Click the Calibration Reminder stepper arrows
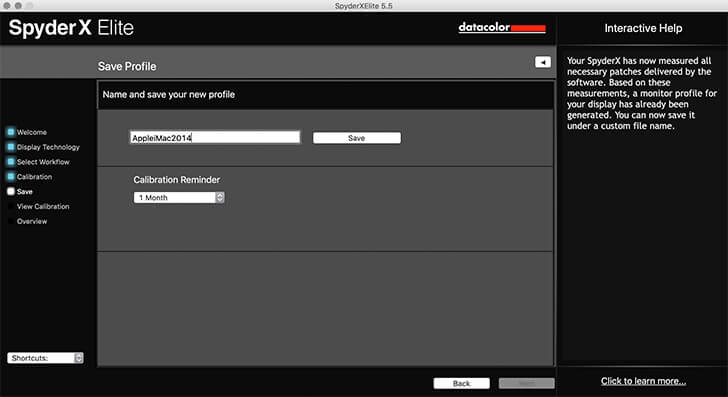 [220, 197]
